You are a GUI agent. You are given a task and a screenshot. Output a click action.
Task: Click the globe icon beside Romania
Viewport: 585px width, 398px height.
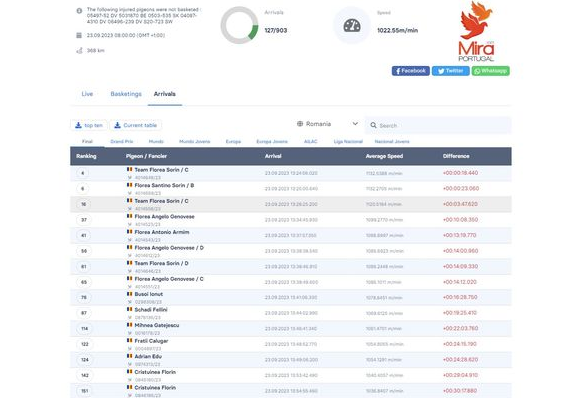pos(300,124)
